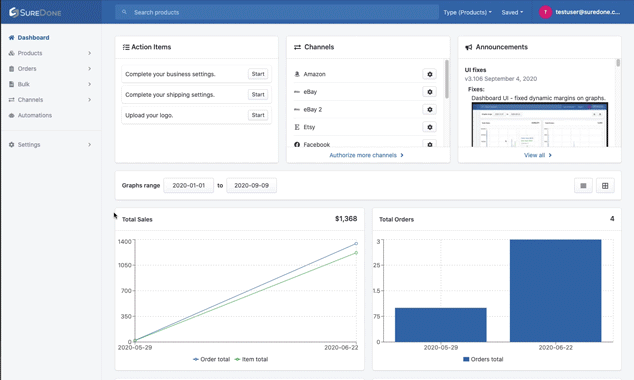Toggle Order total legend series

click(x=211, y=359)
